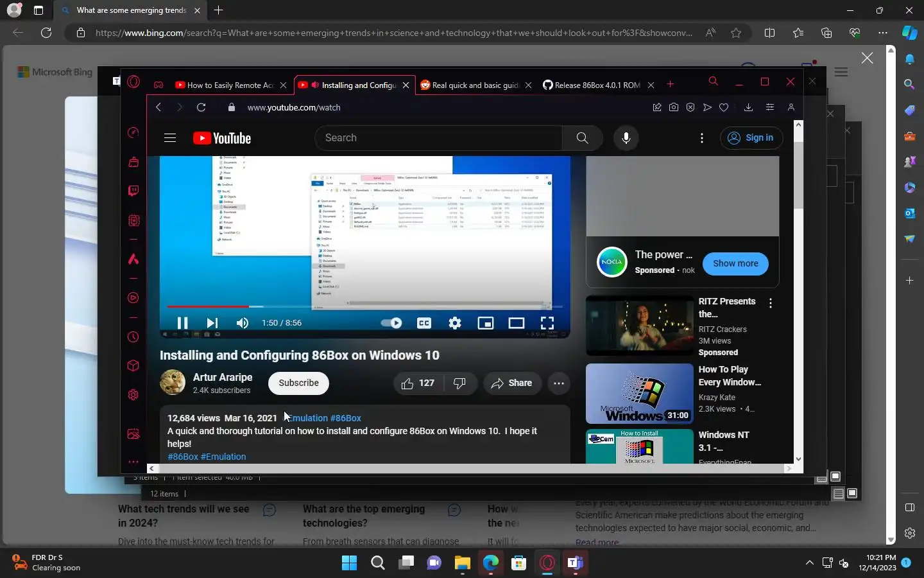
Task: Click the Windows Start button
Action: pos(349,563)
